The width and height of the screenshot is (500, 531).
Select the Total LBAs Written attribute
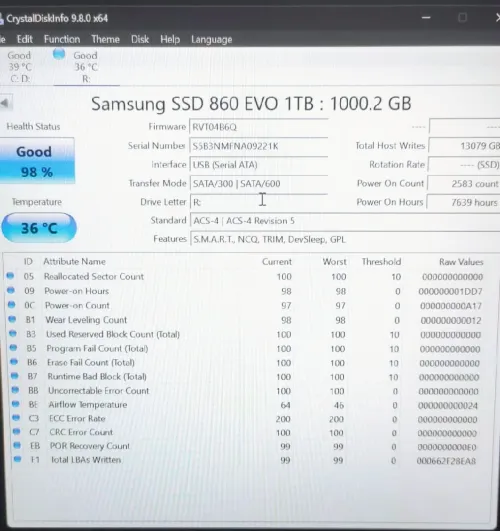click(86, 460)
